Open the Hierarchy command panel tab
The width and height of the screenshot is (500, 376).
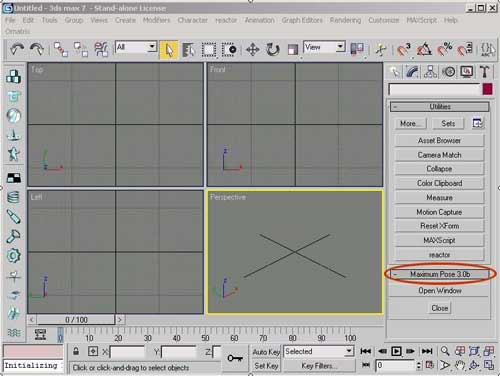point(430,72)
